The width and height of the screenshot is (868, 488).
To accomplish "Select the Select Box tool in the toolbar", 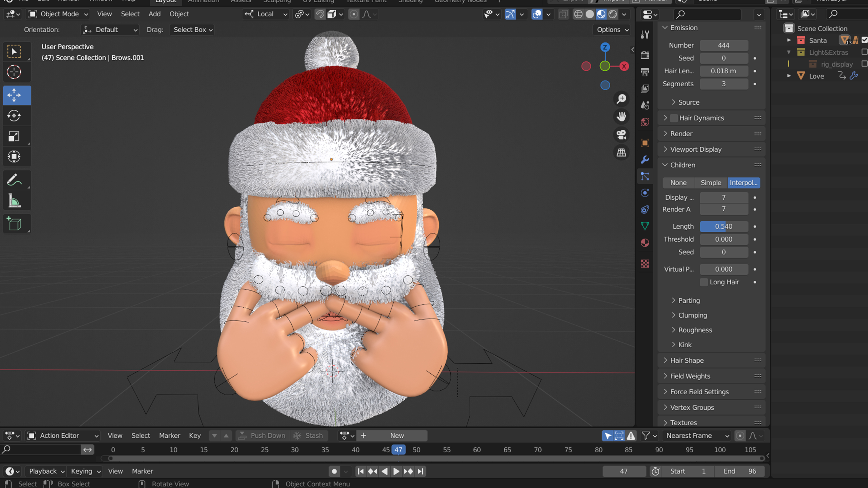I will tap(14, 51).
